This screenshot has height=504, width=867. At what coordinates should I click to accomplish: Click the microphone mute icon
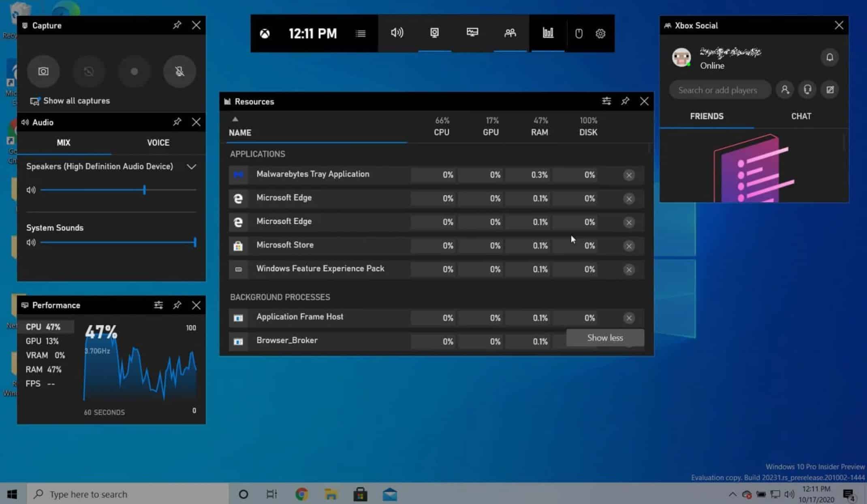[x=179, y=71]
